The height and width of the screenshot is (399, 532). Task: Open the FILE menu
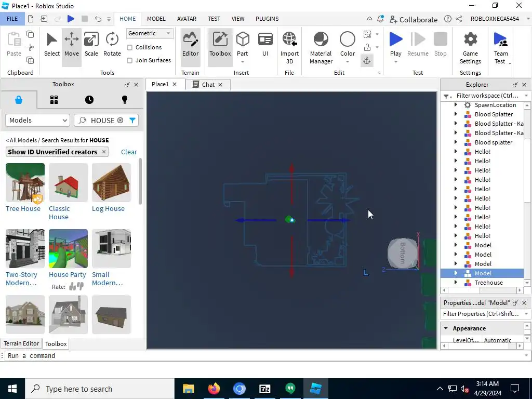point(12,19)
